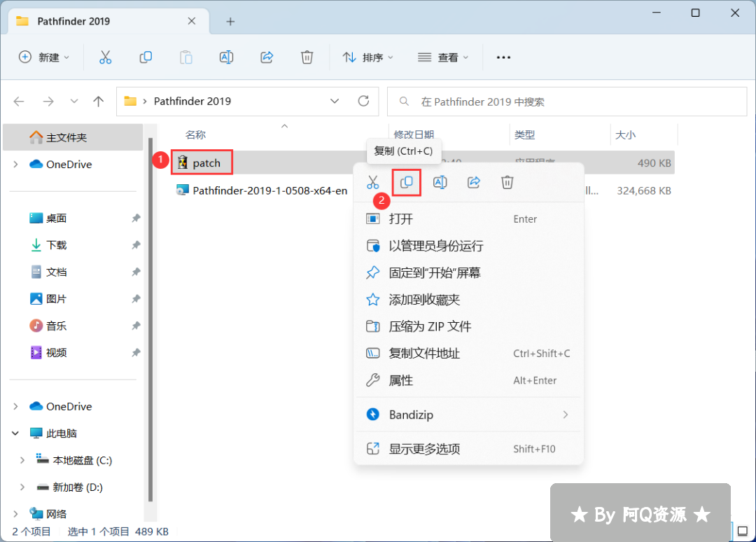The width and height of the screenshot is (756, 542).
Task: Choose Compress to ZIP file (压缩为 ZIP 文件)
Action: (468, 326)
